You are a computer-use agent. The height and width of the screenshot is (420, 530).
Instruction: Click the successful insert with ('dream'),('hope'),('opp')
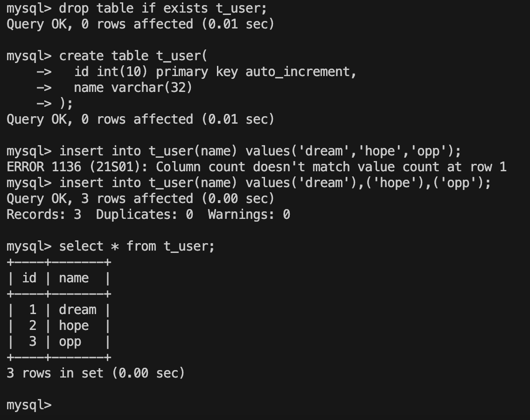(275, 182)
